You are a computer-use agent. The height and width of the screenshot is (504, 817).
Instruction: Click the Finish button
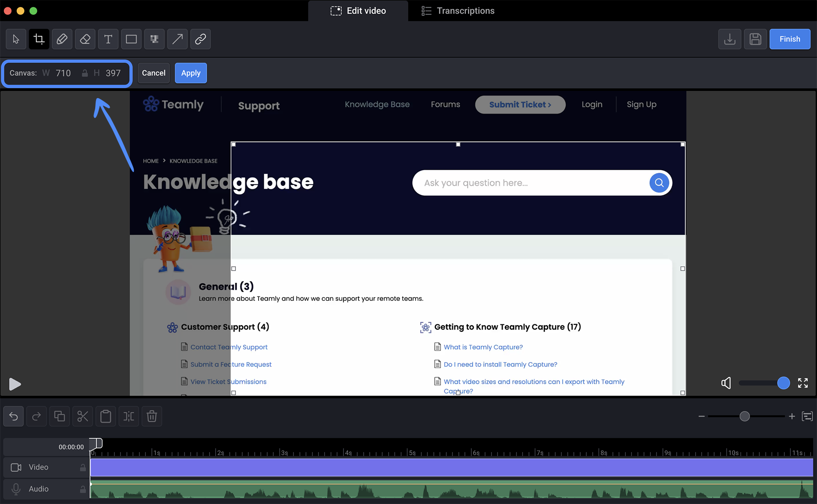point(790,39)
